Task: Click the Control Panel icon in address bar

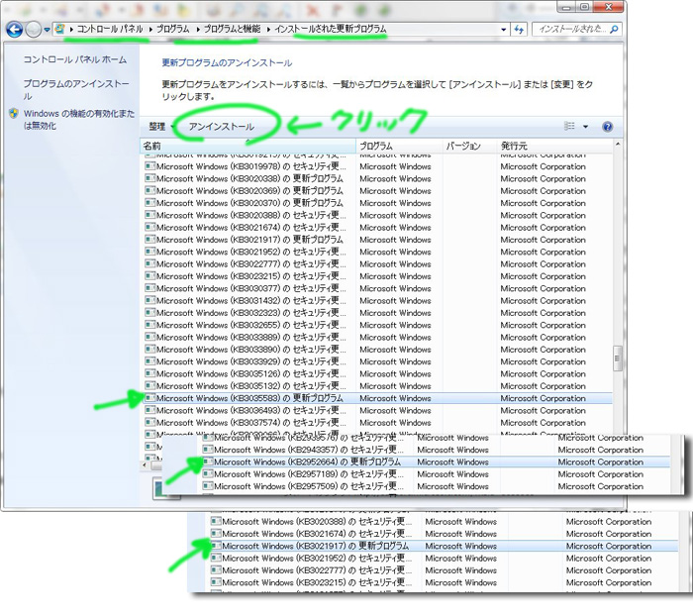Action: (x=61, y=30)
